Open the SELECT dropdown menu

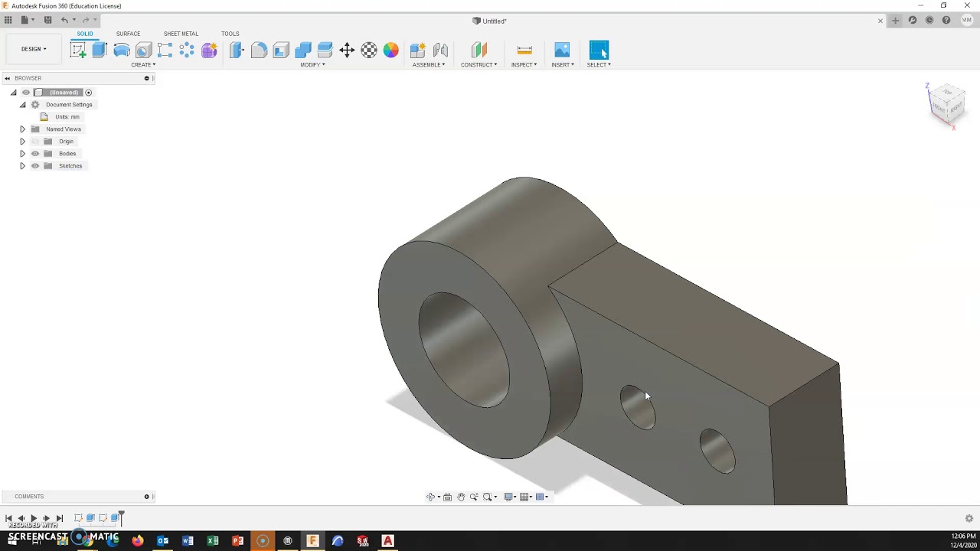[599, 65]
